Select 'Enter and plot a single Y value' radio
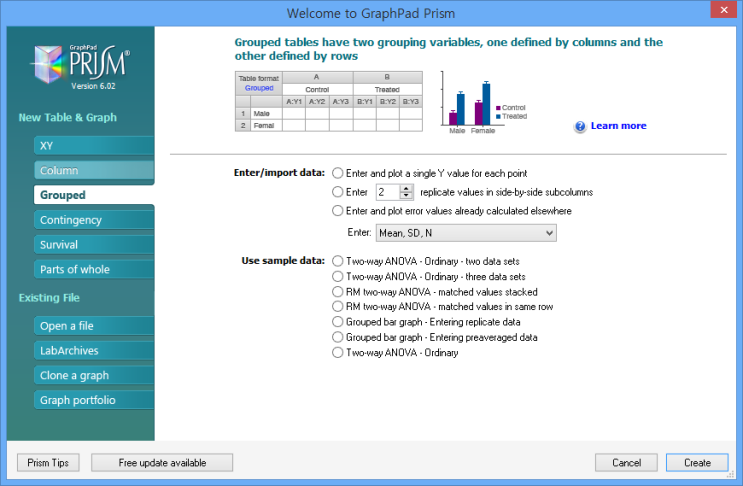This screenshot has height=486, width=743. [x=337, y=173]
